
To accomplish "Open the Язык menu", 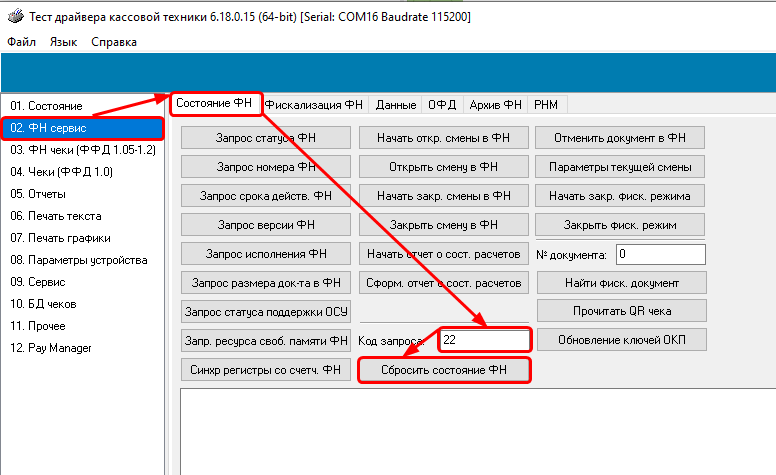I will point(63,42).
